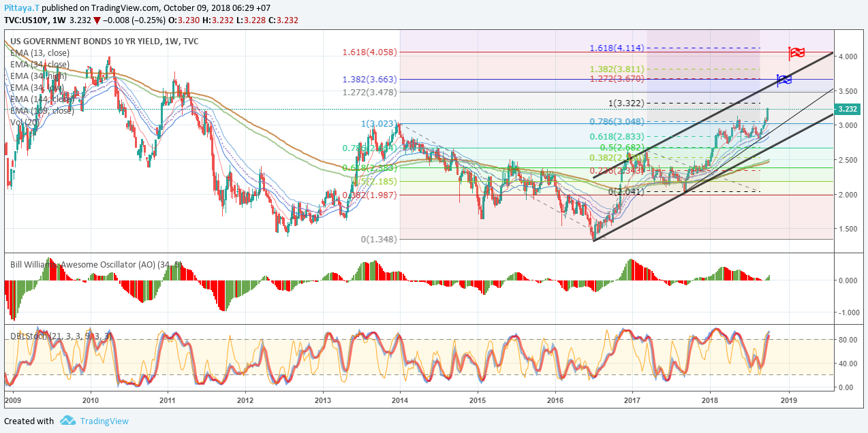The image size is (868, 433).
Task: Click Fibonacci label 0(2.041)
Action: 626,192
